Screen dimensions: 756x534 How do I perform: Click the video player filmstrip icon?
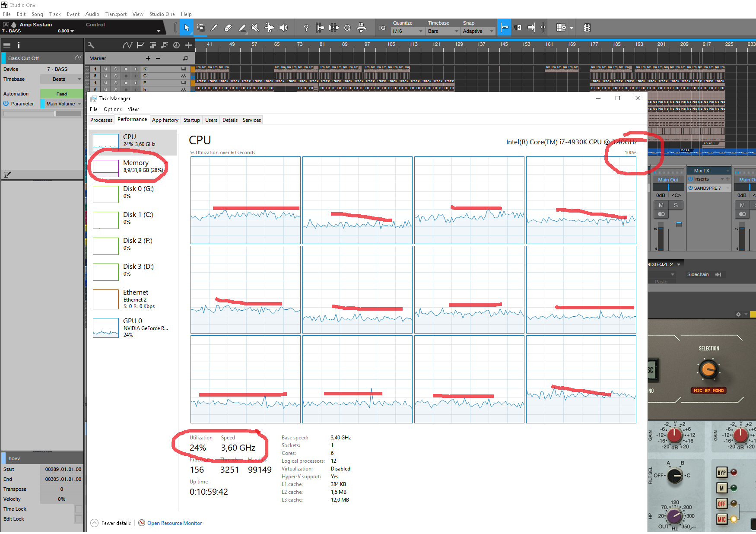click(x=587, y=28)
